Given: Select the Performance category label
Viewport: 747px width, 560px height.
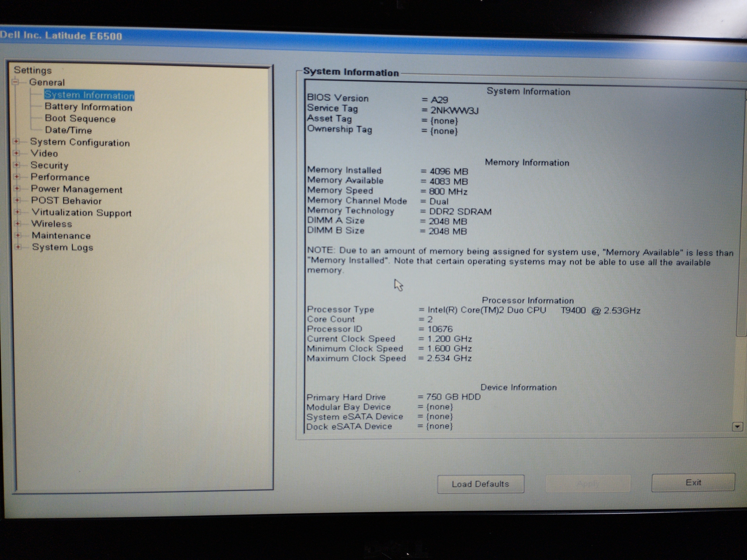Looking at the screenshot, I should (60, 177).
